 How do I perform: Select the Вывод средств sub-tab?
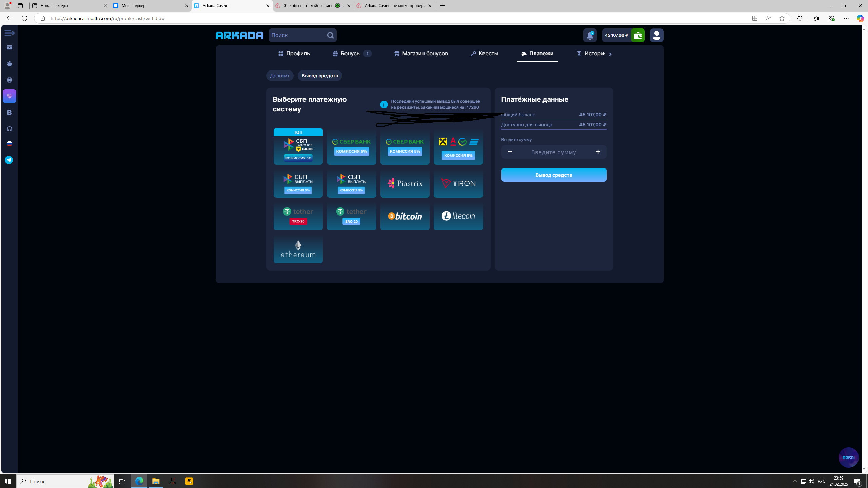click(x=320, y=76)
